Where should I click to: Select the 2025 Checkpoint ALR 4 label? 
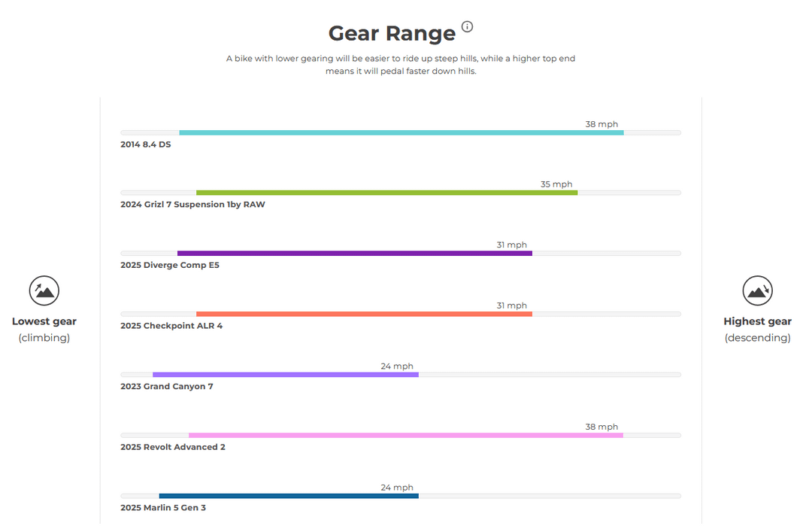click(x=171, y=326)
